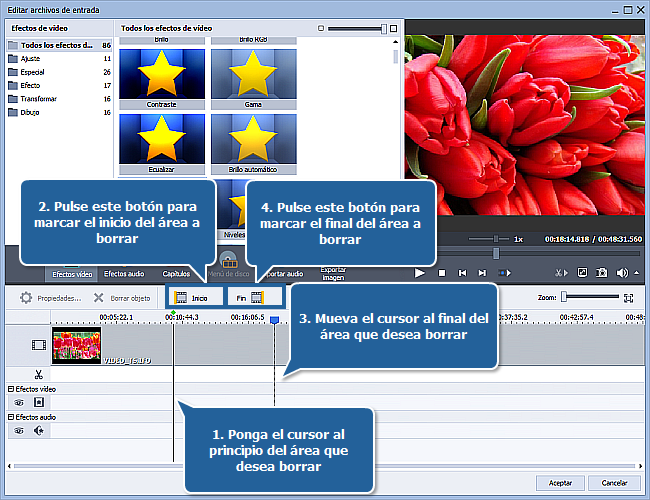Click the Stop playback button

coord(441,272)
